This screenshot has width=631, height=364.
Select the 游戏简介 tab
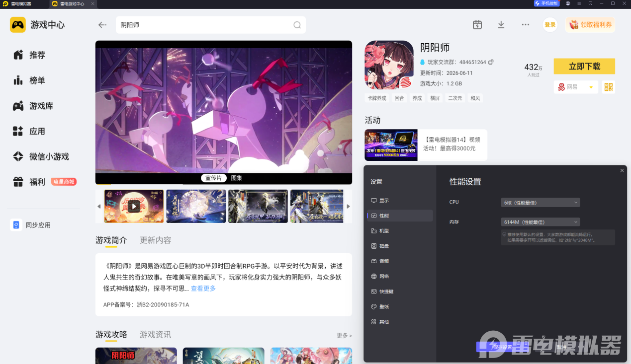[111, 240]
